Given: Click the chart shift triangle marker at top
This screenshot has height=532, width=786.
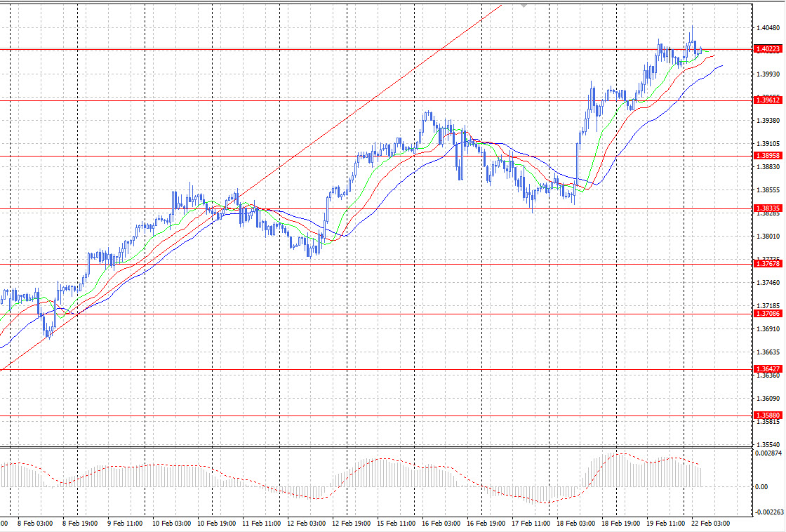Looking at the screenshot, I should (x=524, y=6).
